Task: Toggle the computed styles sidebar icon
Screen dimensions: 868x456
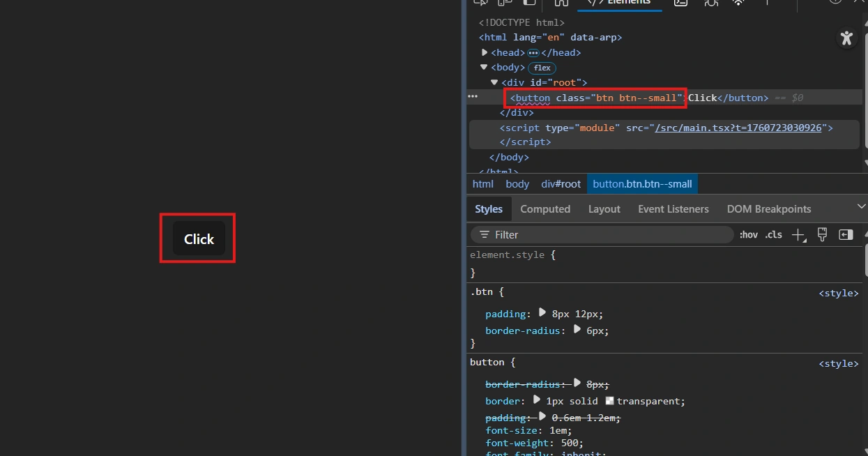Action: (846, 235)
